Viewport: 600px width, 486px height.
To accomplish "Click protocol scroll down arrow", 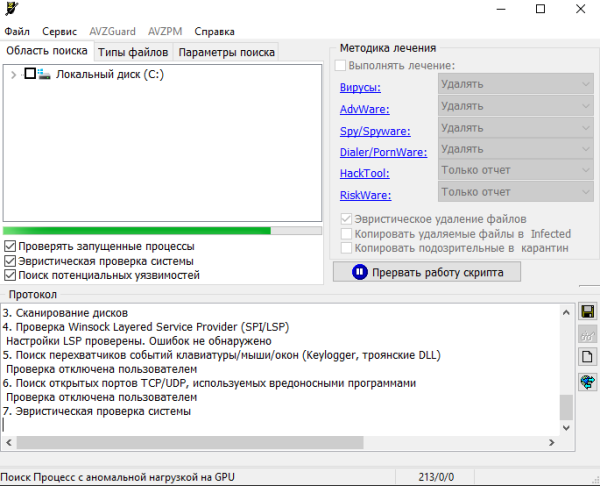I will (x=566, y=427).
